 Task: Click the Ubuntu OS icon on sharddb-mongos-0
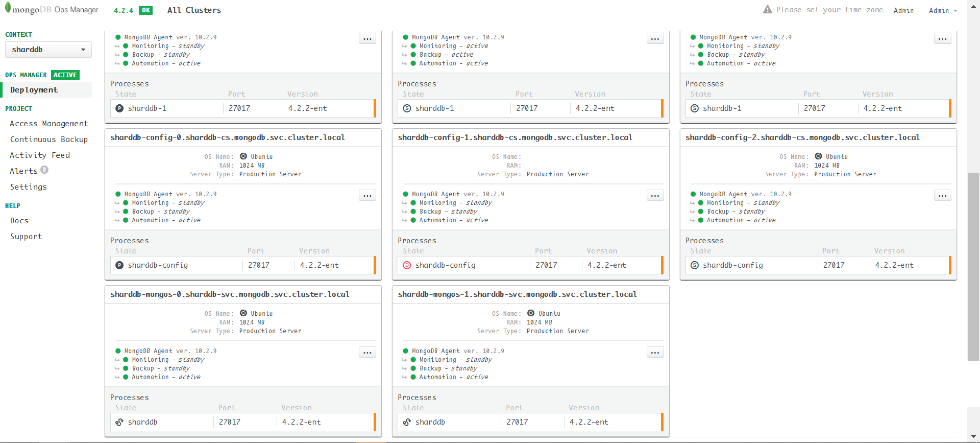click(243, 313)
